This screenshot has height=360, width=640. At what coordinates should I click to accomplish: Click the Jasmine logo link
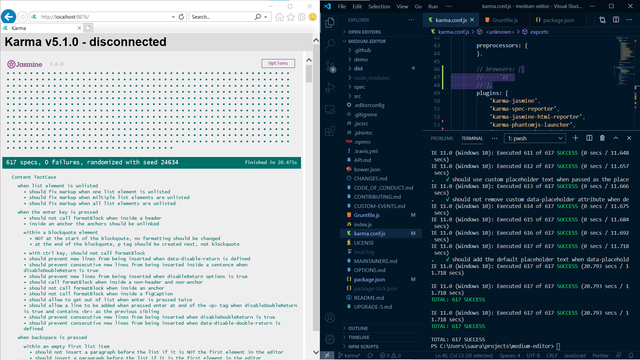pyautogui.click(x=25, y=64)
